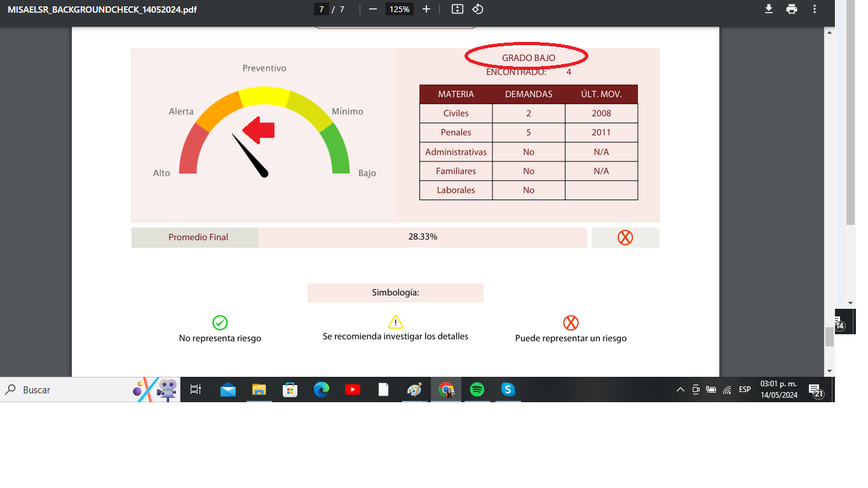Zoom out with the minus button
Image resolution: width=868 pixels, height=488 pixels.
point(373,9)
